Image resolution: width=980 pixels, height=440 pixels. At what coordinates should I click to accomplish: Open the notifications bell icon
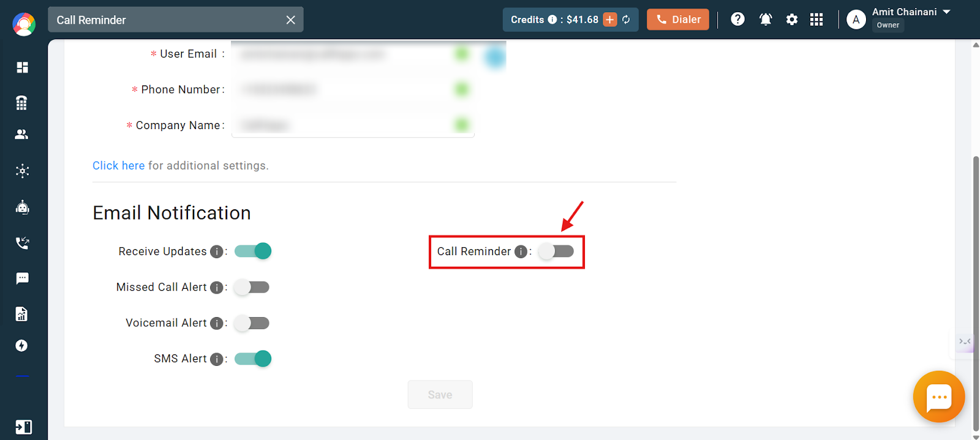coord(766,20)
